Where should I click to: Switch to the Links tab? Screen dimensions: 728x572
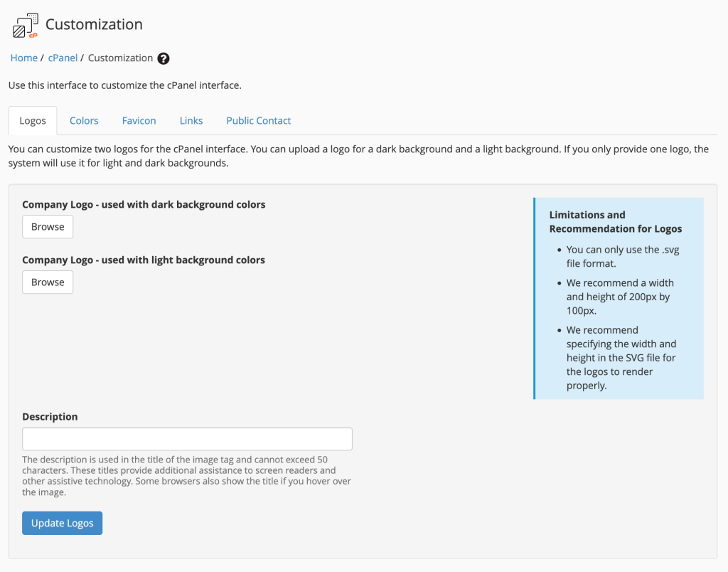click(191, 120)
